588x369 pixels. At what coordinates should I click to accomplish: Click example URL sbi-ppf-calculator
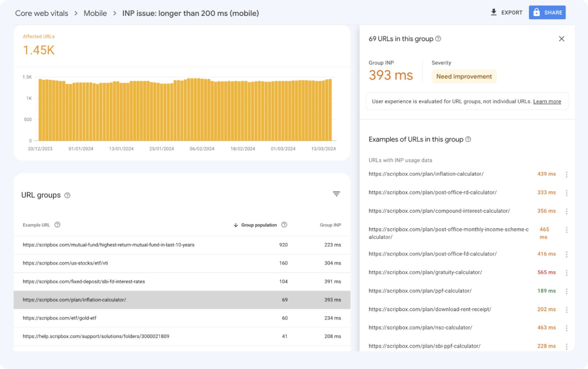[x=424, y=346]
